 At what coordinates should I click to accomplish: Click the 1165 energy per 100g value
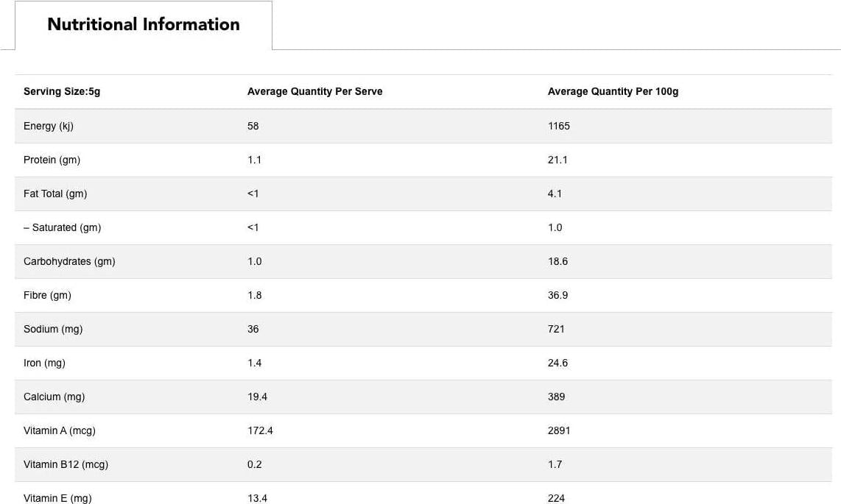pos(559,126)
